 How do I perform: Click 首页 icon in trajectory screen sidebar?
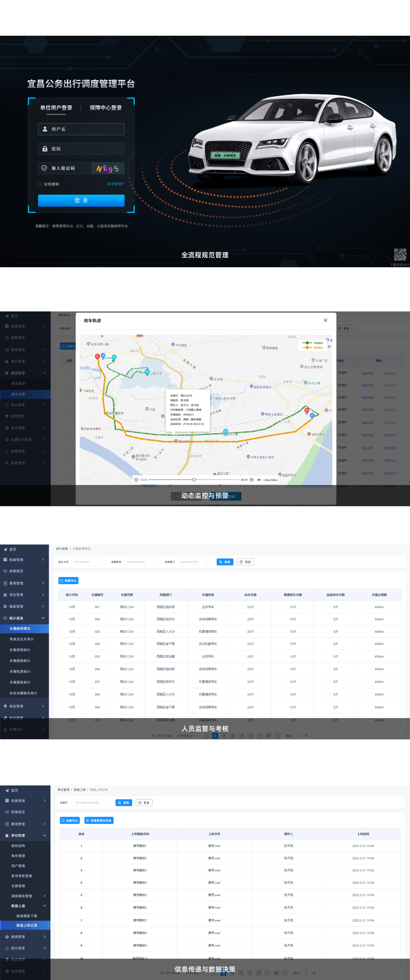[x=7, y=316]
